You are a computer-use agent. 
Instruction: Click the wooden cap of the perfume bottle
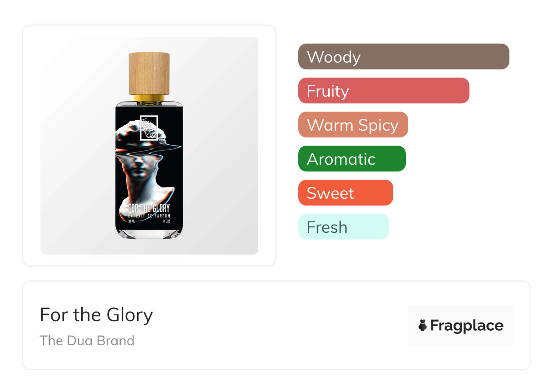(x=149, y=73)
